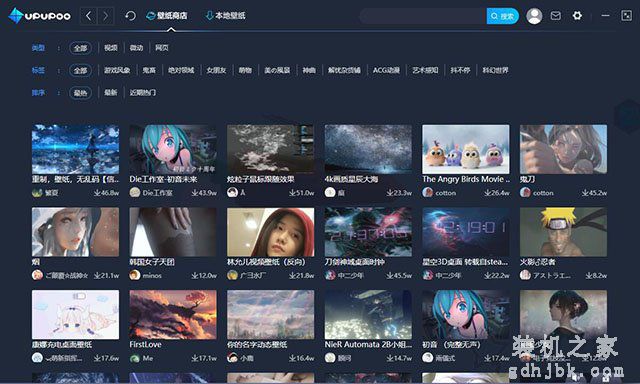Click the download icon showing 45.2w
The height and width of the screenshot is (384, 640).
(x=585, y=193)
